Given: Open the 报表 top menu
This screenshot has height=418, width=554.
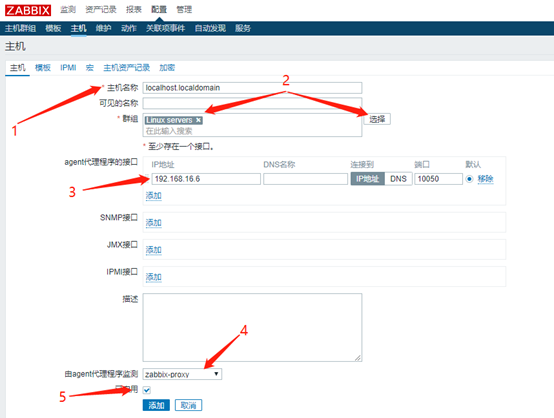Looking at the screenshot, I should 134,10.
